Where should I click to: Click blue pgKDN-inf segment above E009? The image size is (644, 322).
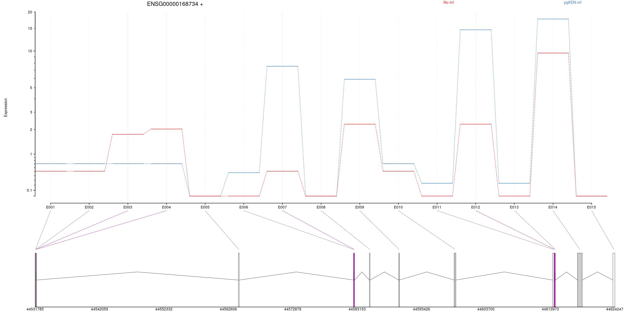(360, 79)
